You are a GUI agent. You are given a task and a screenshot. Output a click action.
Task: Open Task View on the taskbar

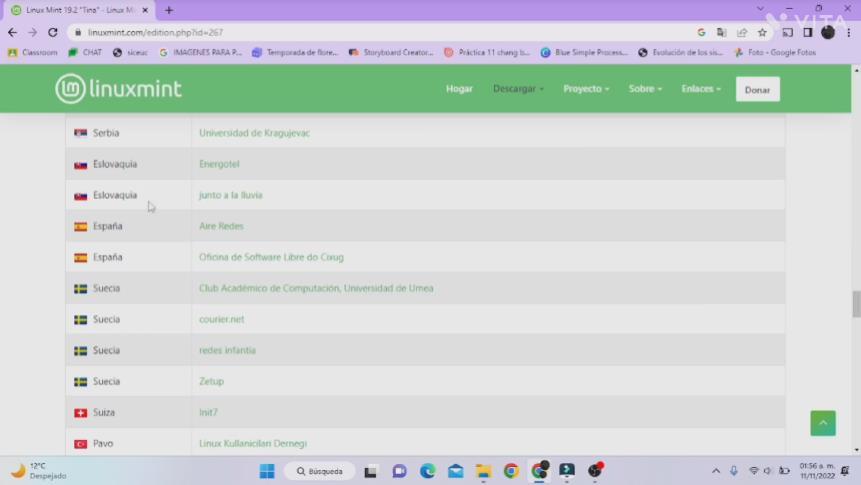371,471
